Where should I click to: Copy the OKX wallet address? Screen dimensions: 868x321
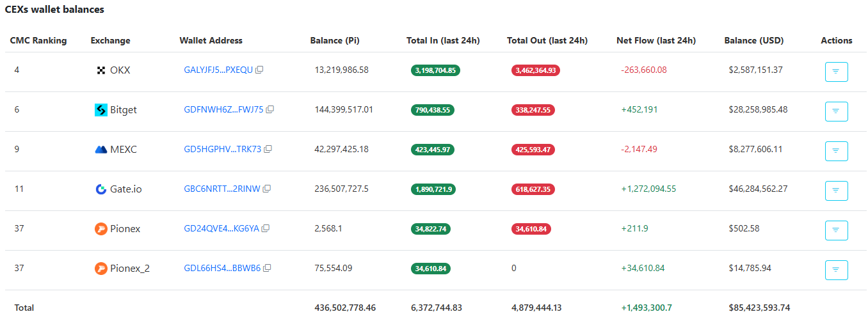click(259, 70)
